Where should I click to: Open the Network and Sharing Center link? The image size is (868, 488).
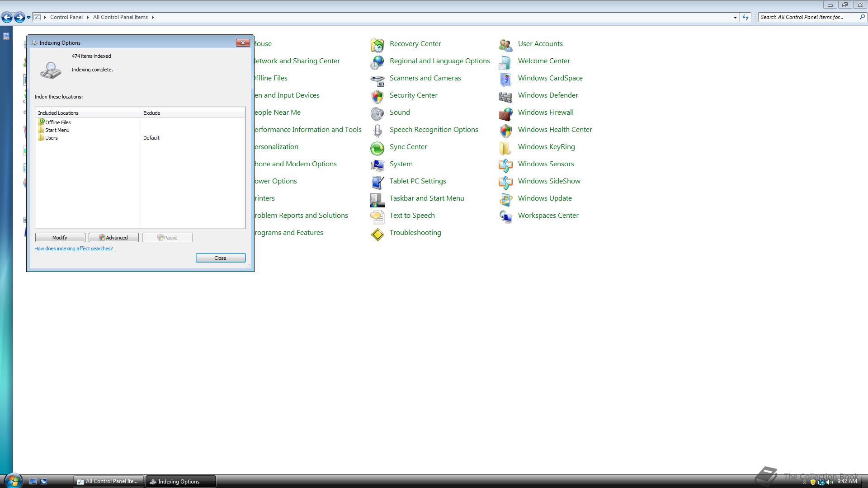coord(297,61)
